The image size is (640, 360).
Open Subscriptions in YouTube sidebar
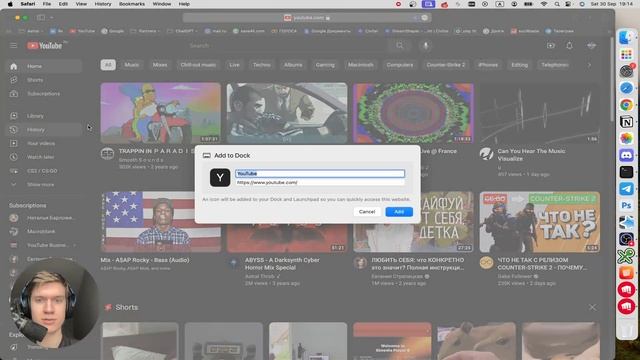pyautogui.click(x=44, y=93)
